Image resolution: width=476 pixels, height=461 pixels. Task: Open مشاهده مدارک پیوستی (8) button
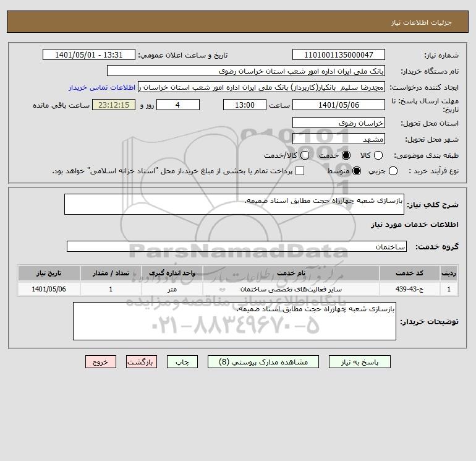263,362
